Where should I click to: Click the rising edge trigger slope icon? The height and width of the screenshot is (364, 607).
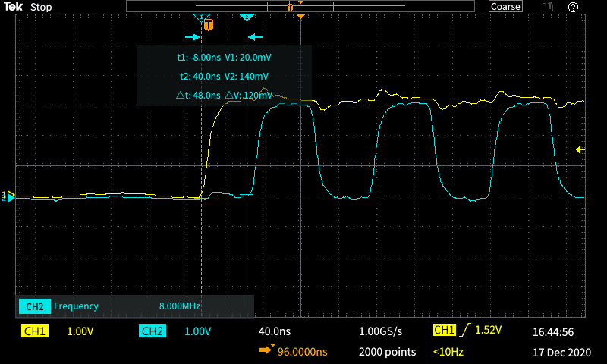pos(463,331)
